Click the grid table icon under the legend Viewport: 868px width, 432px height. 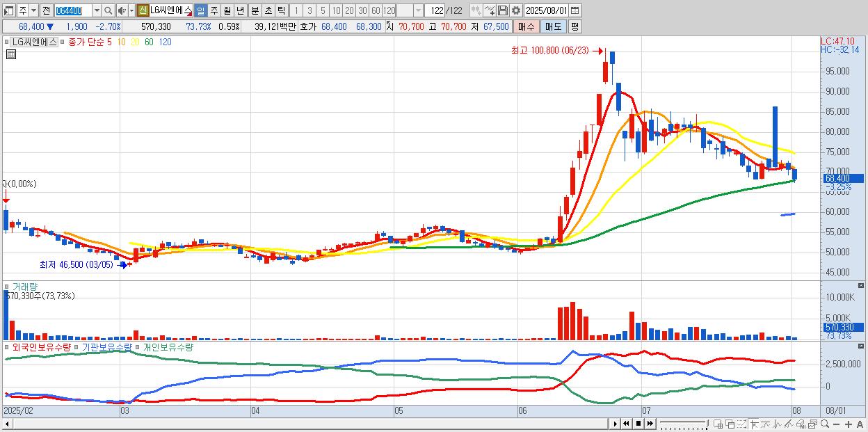10,54
